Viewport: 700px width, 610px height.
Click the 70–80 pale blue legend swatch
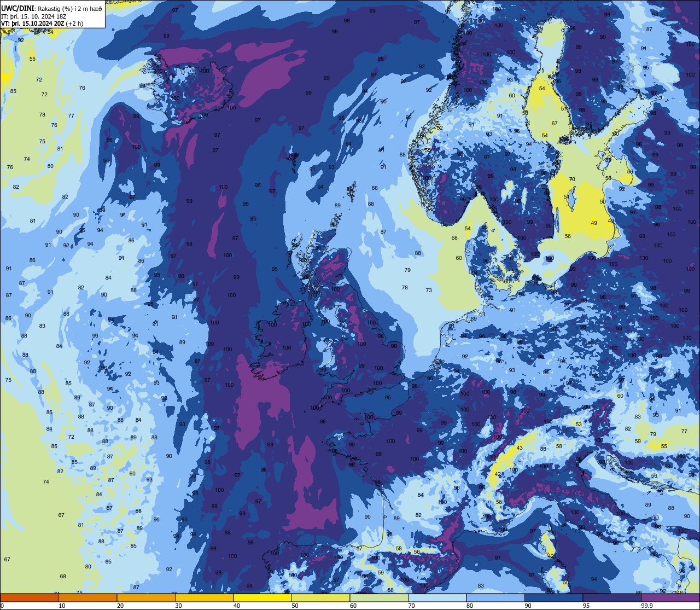437,597
